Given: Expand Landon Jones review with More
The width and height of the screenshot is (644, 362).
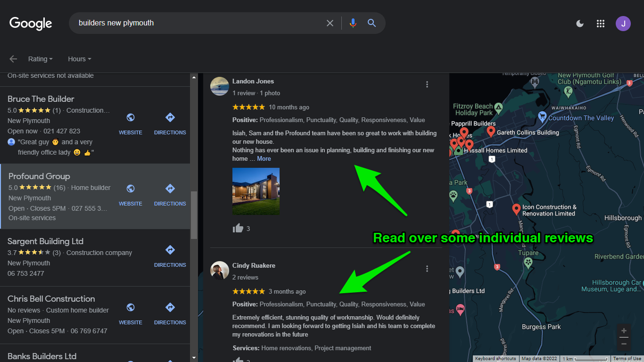Looking at the screenshot, I should (264, 159).
